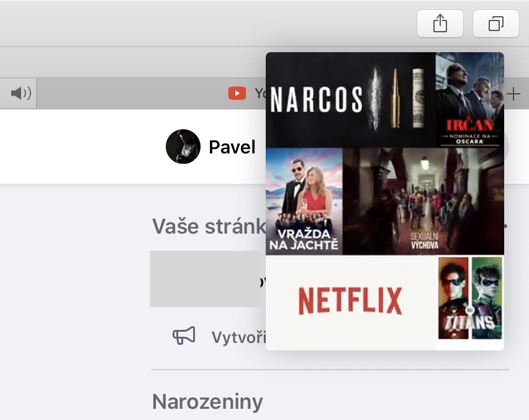Click the Vaše stránky heading

209,226
